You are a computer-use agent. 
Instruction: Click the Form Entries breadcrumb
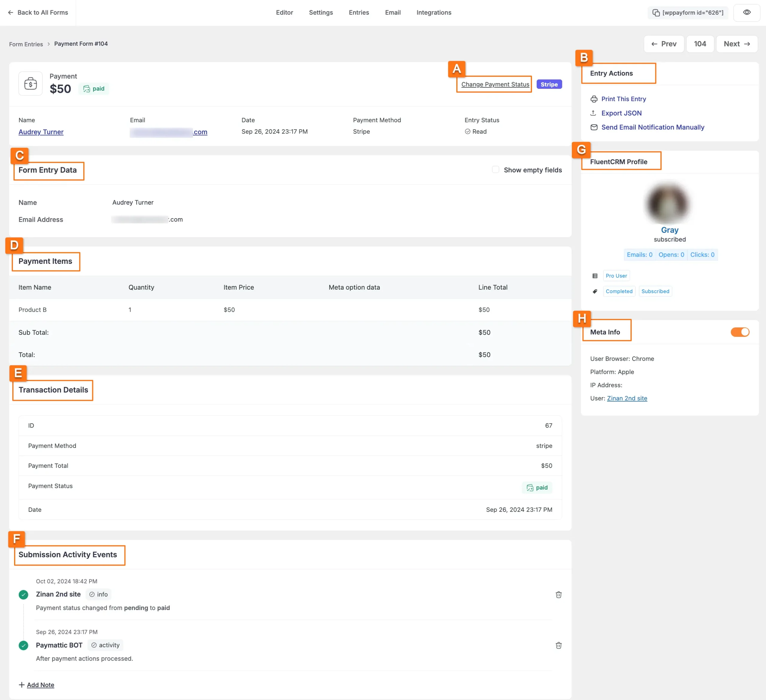tap(26, 44)
